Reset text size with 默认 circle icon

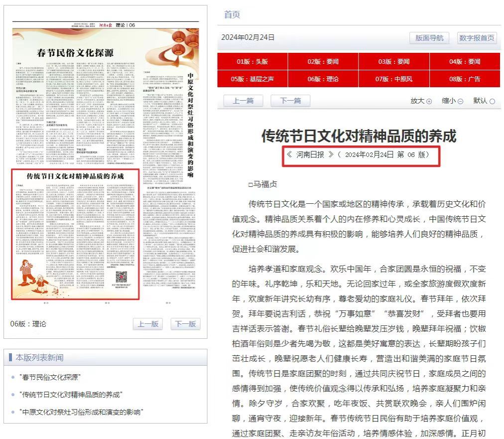492,101
